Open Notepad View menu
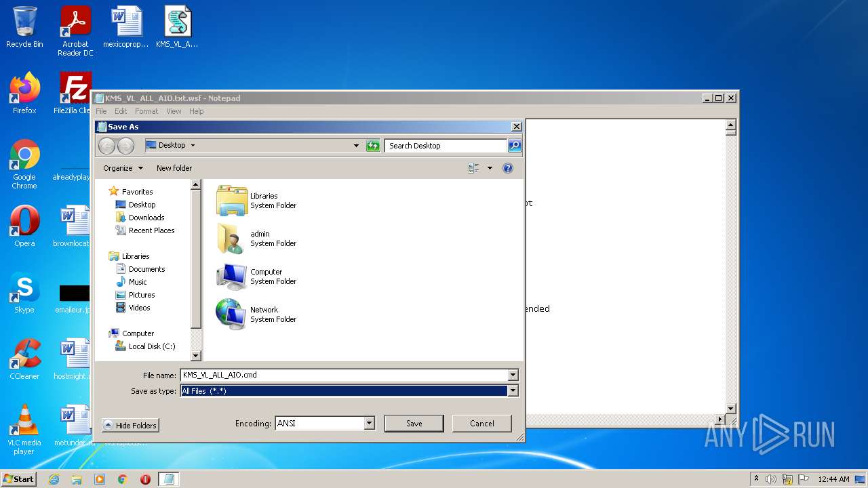This screenshot has height=488, width=868. pyautogui.click(x=174, y=111)
